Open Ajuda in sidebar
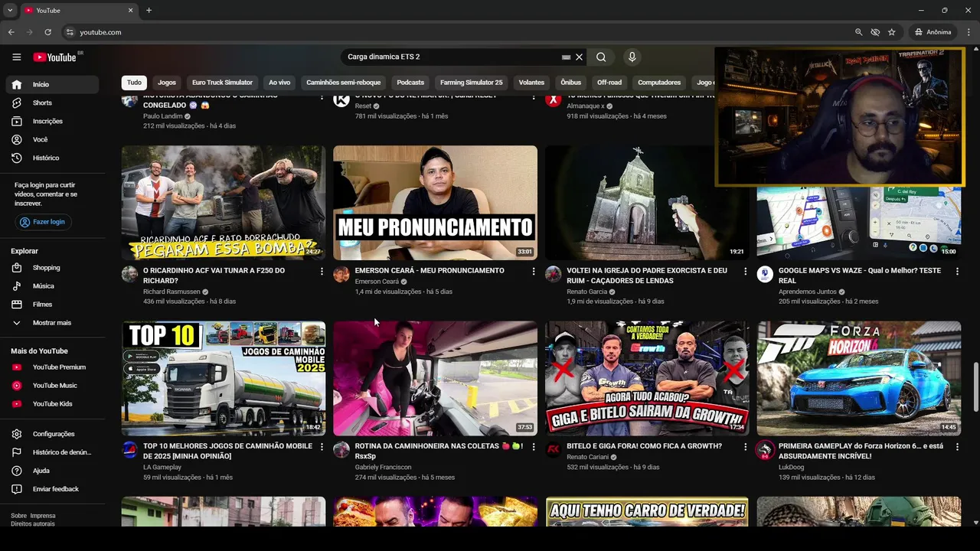This screenshot has height=551, width=980. tap(52, 471)
